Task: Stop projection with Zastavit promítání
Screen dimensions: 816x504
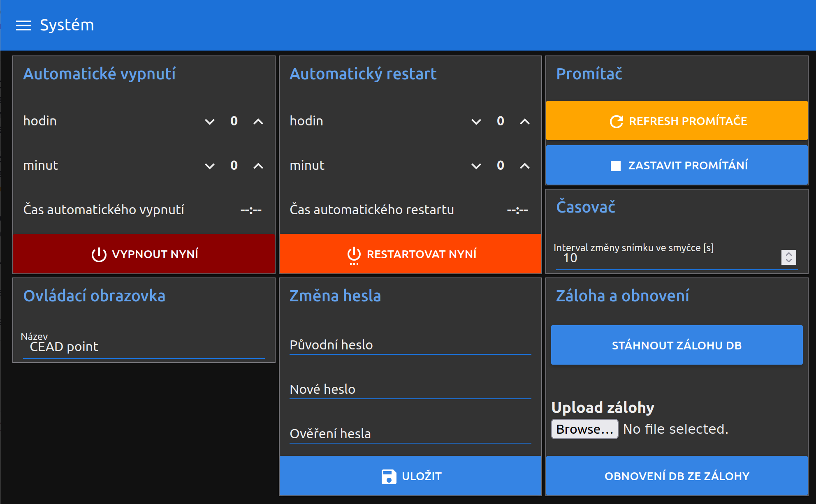Action: click(x=677, y=165)
